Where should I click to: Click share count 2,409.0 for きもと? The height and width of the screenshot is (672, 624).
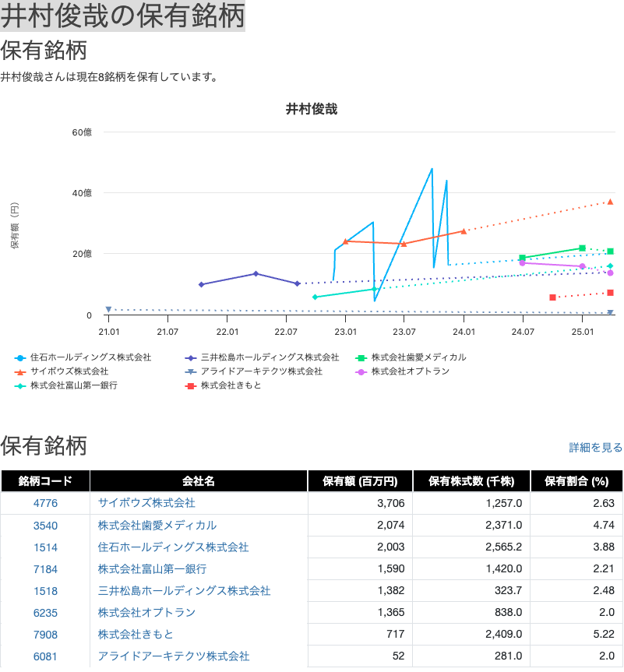pyautogui.click(x=504, y=635)
